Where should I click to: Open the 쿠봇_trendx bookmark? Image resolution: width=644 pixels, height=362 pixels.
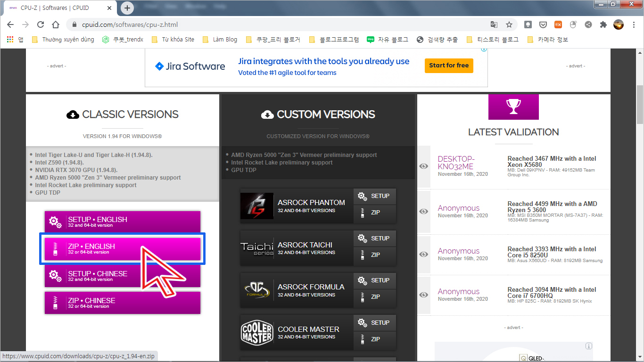coord(123,40)
